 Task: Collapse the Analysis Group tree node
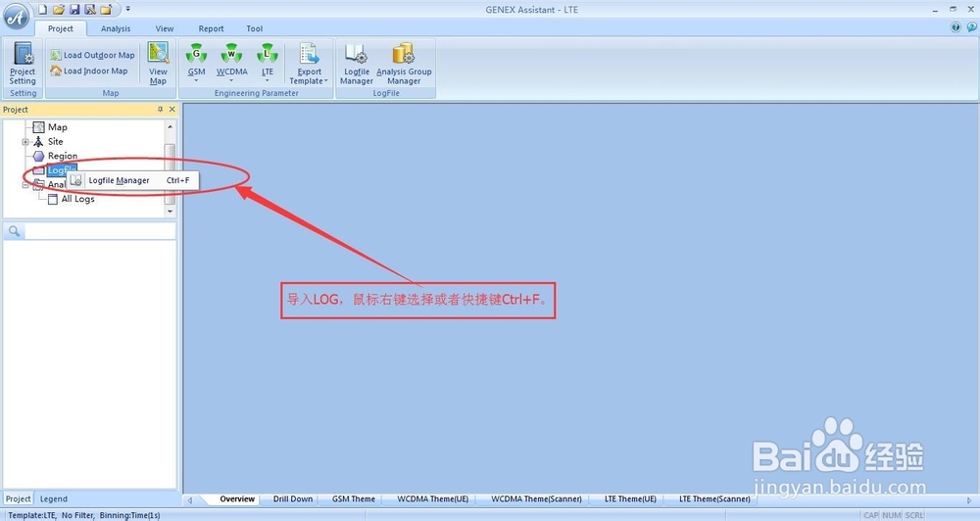click(25, 185)
